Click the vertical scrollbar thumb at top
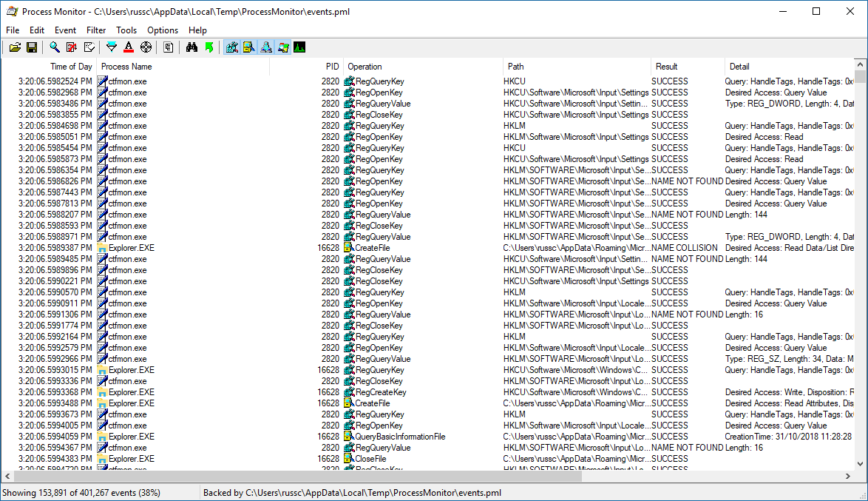 tap(860, 76)
